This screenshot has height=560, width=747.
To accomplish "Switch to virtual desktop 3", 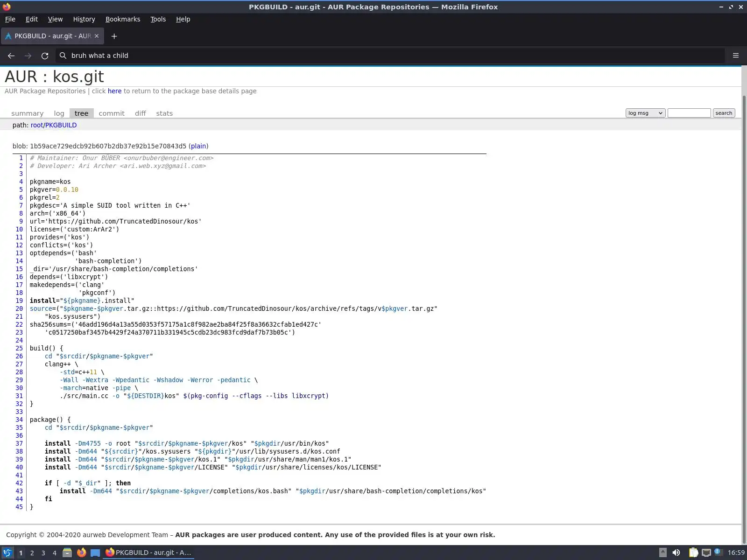I will (43, 553).
